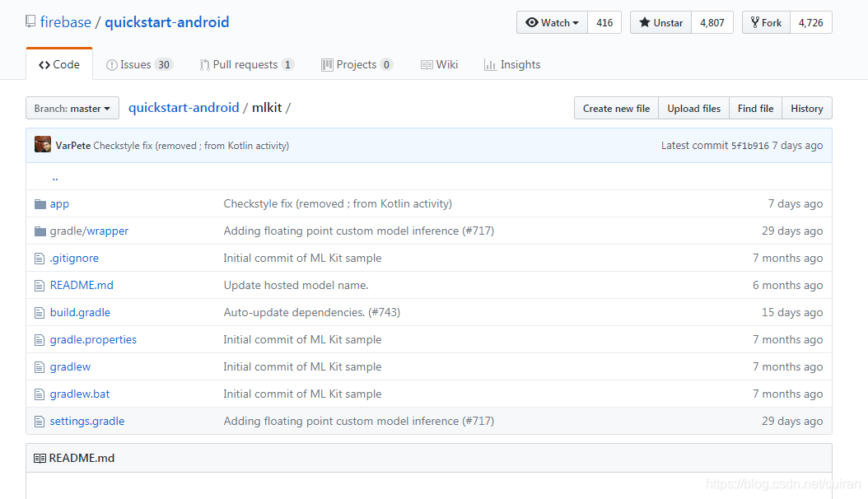This screenshot has height=499, width=868.
Task: Open app row's Checkstyle fix commit message
Action: tap(338, 204)
